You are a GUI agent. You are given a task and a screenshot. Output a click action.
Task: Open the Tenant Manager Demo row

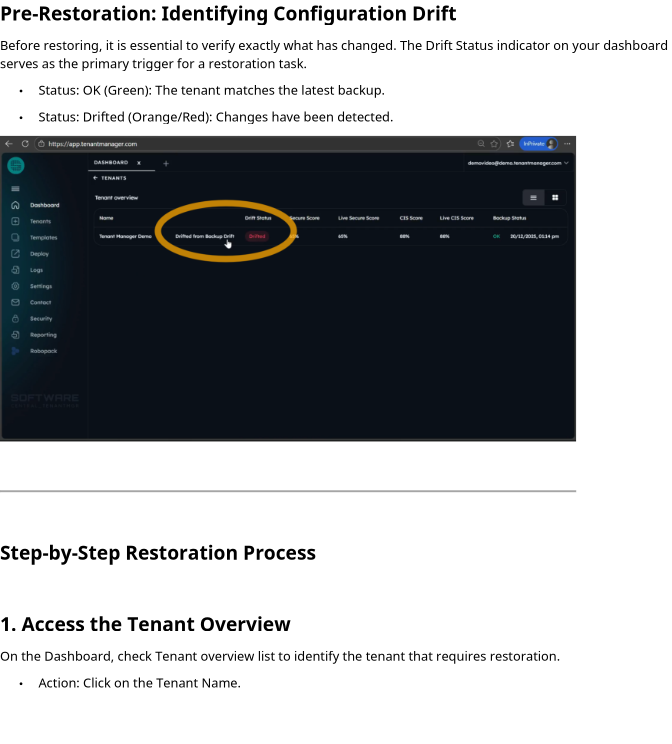coord(125,237)
